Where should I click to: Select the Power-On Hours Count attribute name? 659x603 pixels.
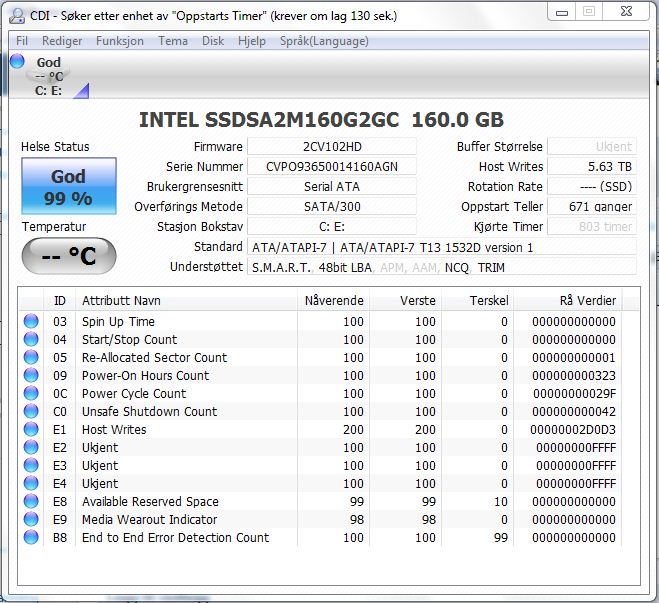[x=145, y=376]
